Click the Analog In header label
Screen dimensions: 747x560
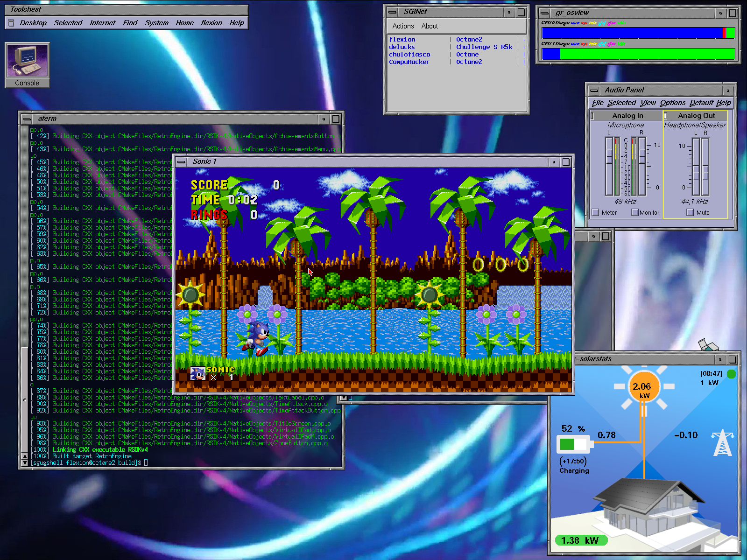click(x=627, y=116)
